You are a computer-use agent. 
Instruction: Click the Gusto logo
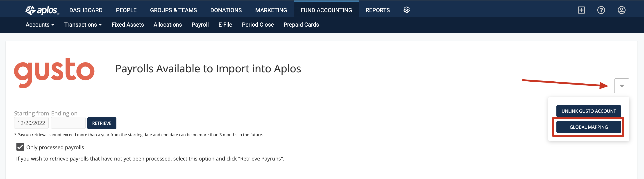point(54,73)
